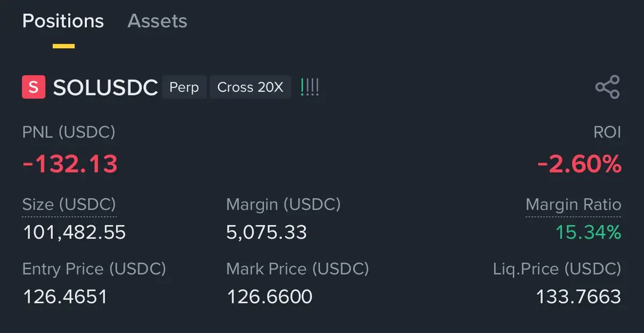Select the Positions tab
644x333 pixels.
click(x=63, y=21)
